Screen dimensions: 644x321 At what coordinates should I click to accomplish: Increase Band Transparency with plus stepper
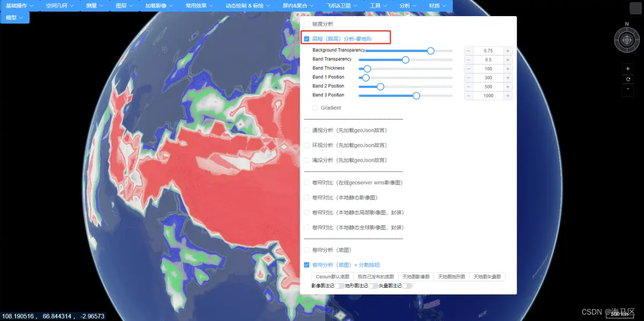point(508,60)
